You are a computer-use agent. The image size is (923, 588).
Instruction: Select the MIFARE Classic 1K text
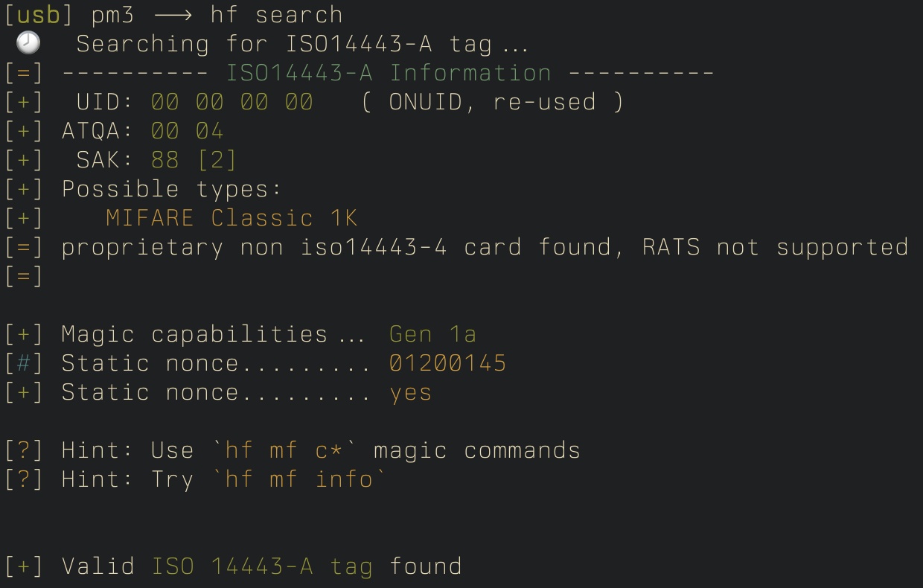click(231, 218)
